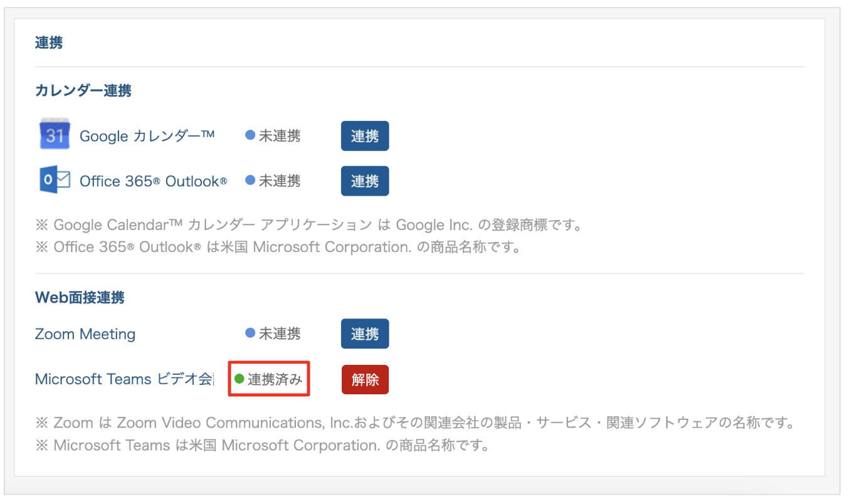Click the Microsoft Teams trademark note
The image size is (849, 504).
click(x=262, y=446)
